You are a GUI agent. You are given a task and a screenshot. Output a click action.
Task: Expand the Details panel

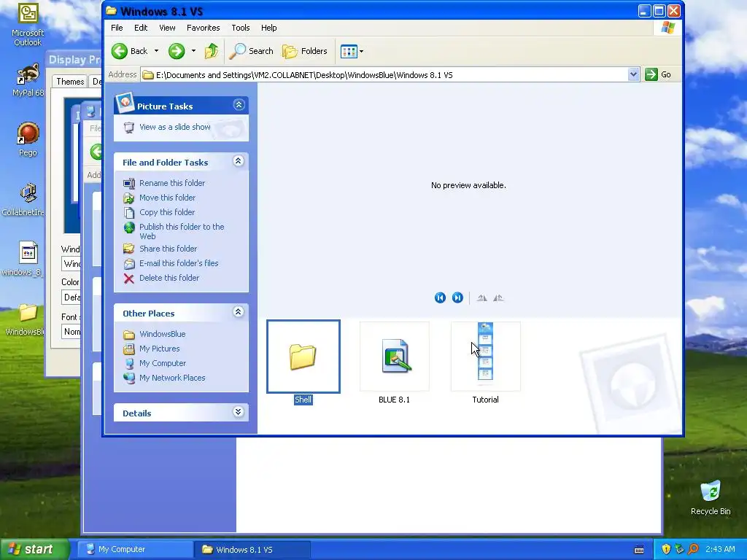pyautogui.click(x=239, y=412)
